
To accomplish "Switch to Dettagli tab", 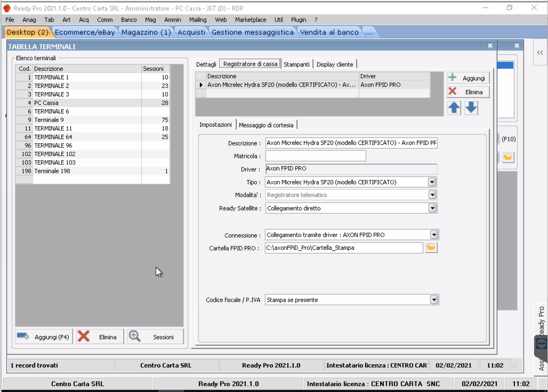I will (206, 64).
